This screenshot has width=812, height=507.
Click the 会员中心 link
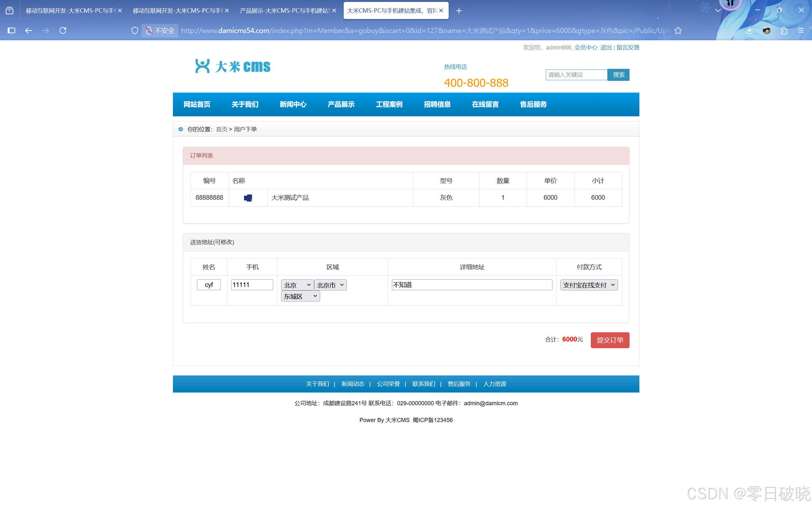585,47
